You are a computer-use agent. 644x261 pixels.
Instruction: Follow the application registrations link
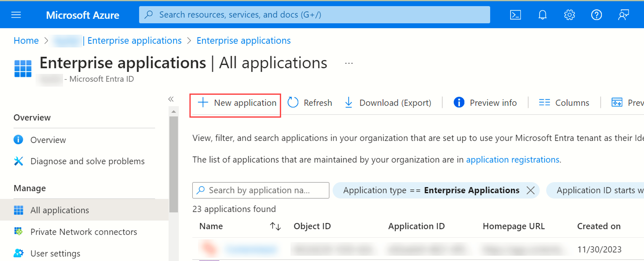513,160
